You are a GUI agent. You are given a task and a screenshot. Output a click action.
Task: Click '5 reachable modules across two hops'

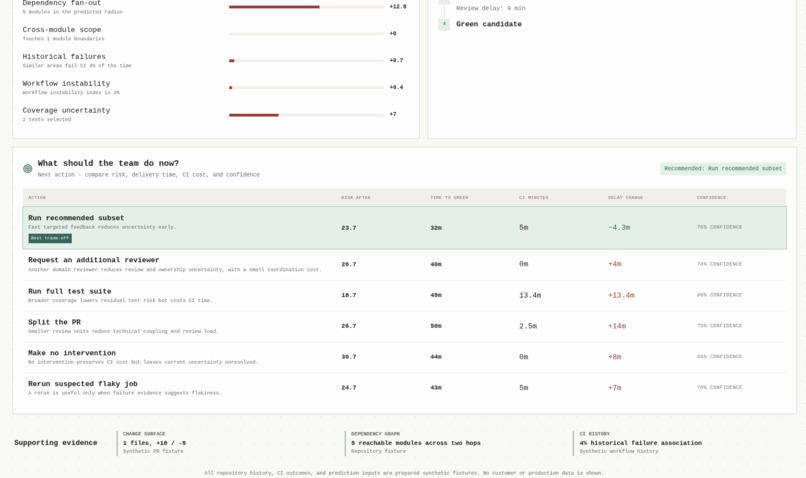coord(416,443)
